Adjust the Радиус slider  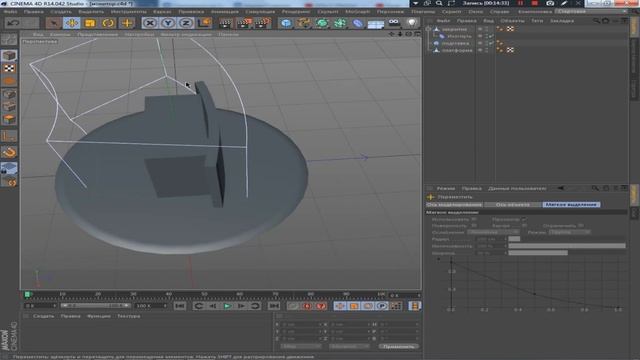coord(567,239)
